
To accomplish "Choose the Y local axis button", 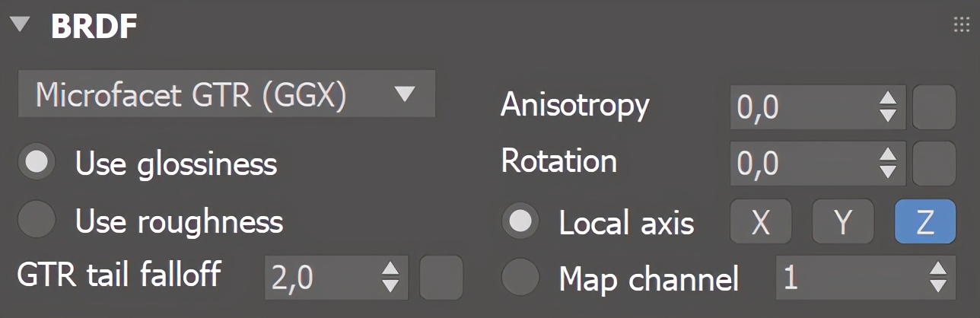I will 843,221.
